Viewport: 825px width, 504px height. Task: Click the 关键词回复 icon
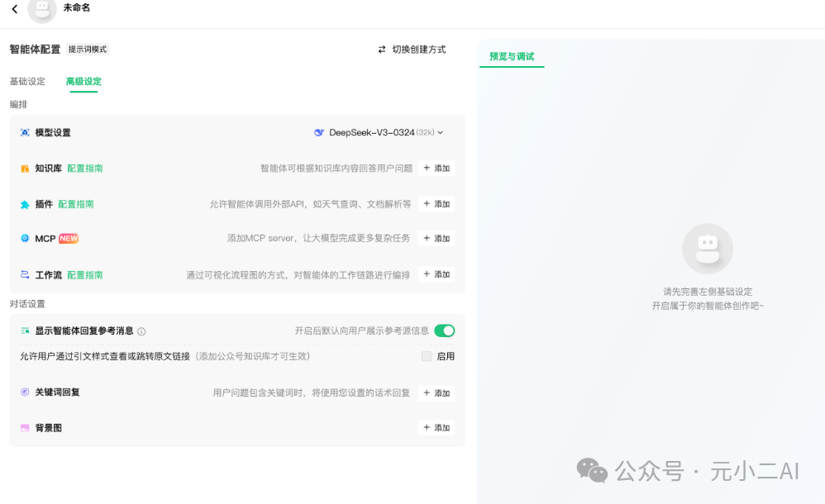(x=25, y=392)
